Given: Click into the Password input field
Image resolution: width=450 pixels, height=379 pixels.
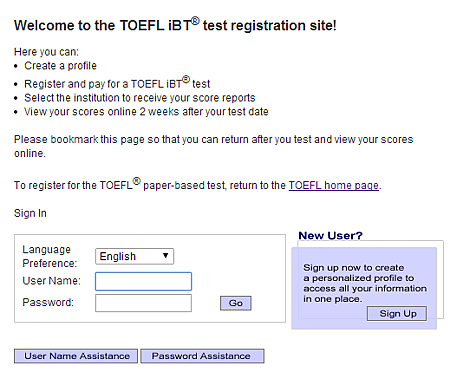Looking at the screenshot, I should pyautogui.click(x=143, y=303).
